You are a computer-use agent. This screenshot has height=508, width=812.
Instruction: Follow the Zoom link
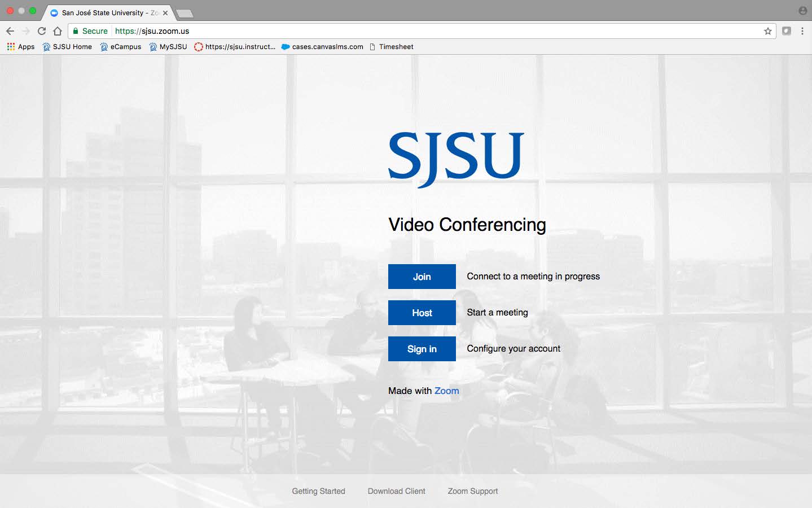446,391
